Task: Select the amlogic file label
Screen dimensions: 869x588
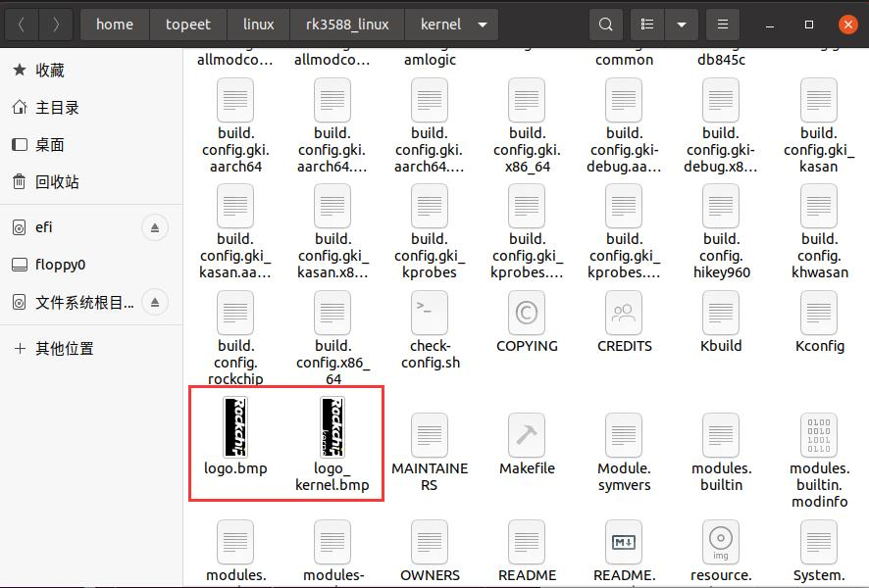Action: coord(430,60)
